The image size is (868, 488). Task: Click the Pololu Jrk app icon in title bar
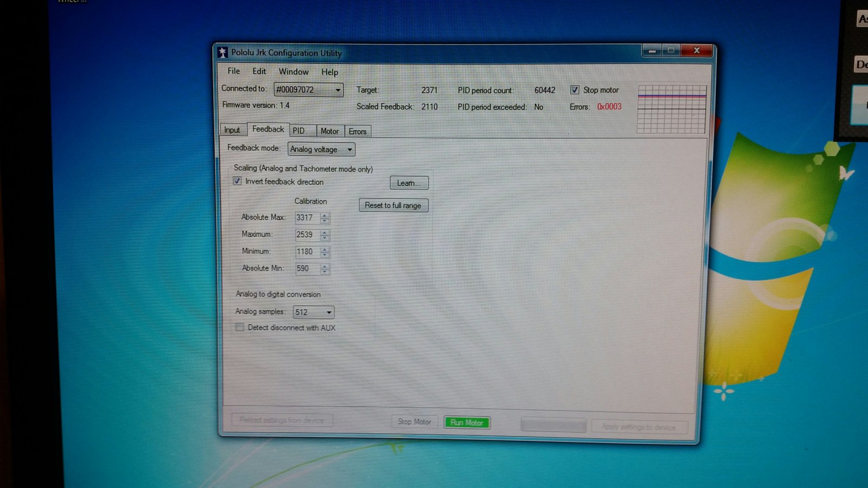(222, 53)
